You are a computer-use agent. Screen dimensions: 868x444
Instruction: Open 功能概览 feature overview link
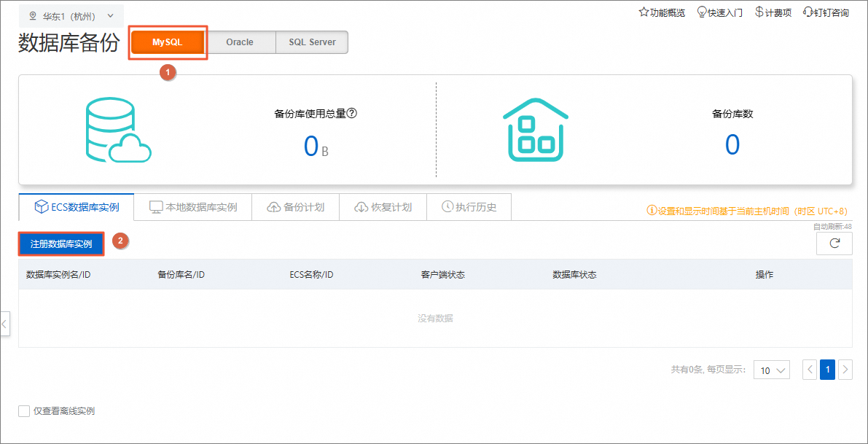coord(662,12)
